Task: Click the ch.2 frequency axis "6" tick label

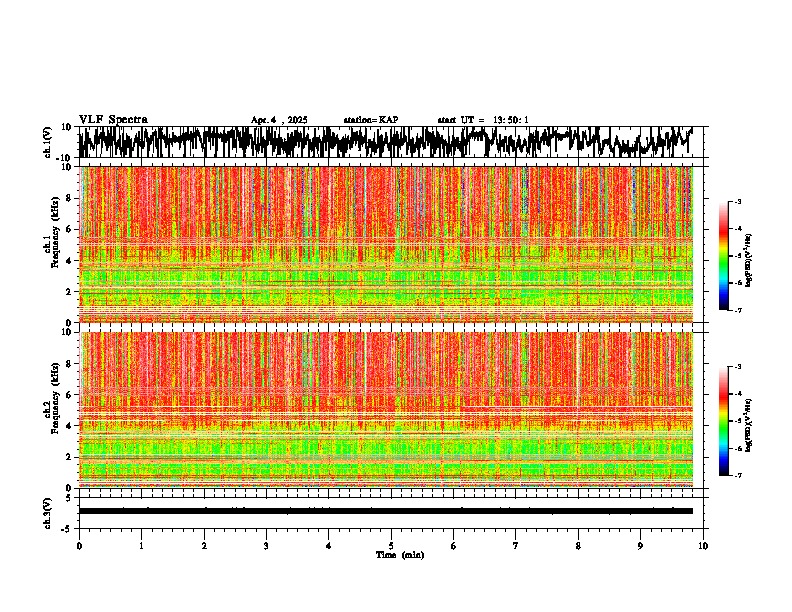Action: tap(69, 395)
